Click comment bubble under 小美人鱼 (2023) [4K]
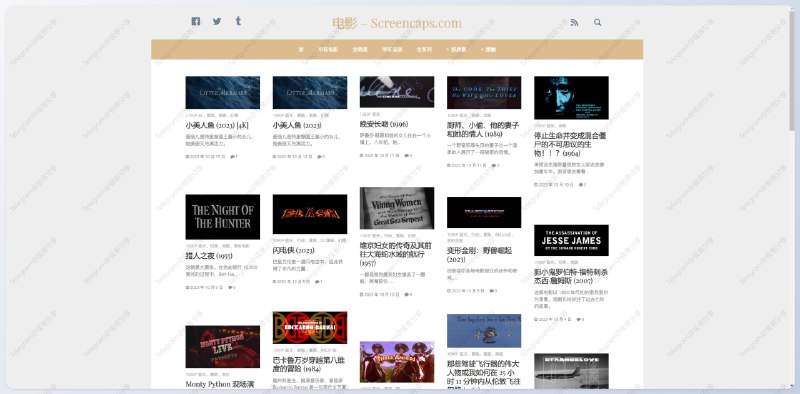The height and width of the screenshot is (394, 800). pos(233,157)
